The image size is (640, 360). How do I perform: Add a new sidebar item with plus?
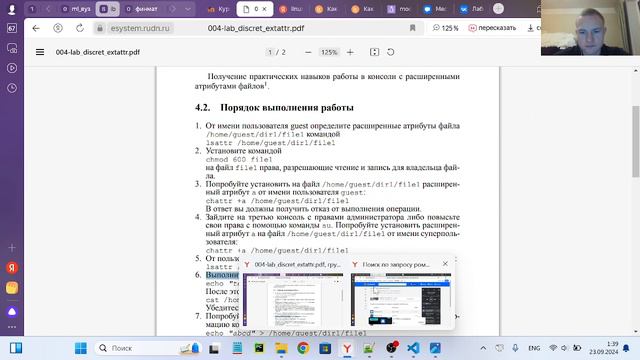click(12, 248)
